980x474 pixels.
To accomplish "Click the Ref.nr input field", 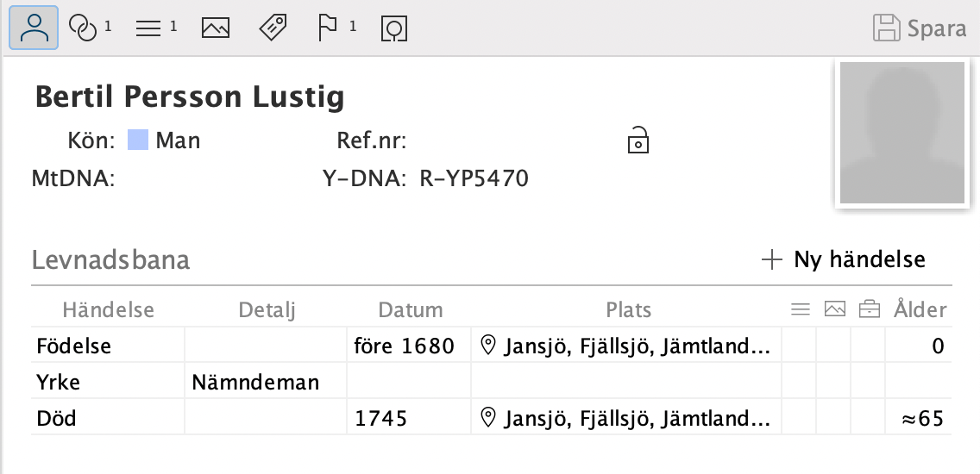I will [509, 140].
